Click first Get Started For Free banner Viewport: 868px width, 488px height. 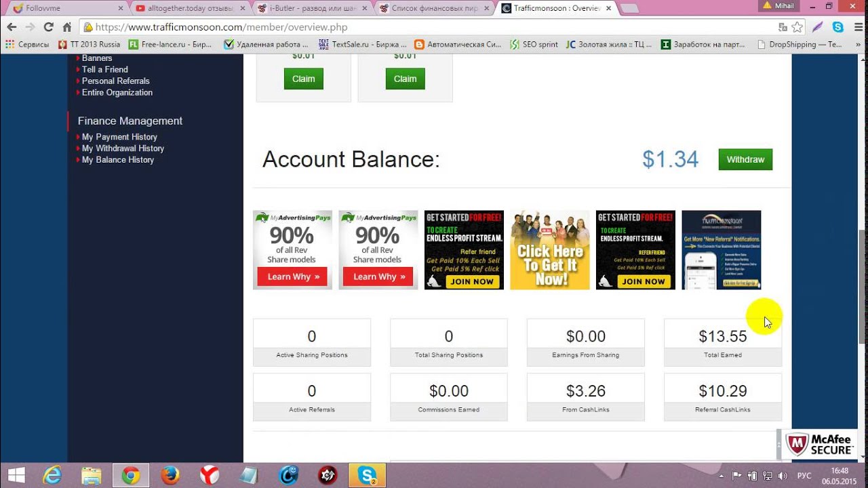(464, 250)
